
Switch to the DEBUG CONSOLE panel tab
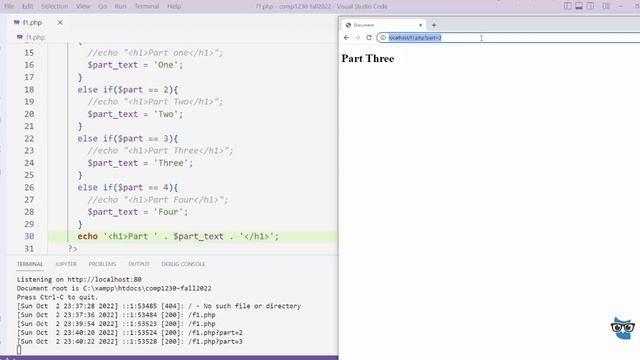[x=183, y=264]
